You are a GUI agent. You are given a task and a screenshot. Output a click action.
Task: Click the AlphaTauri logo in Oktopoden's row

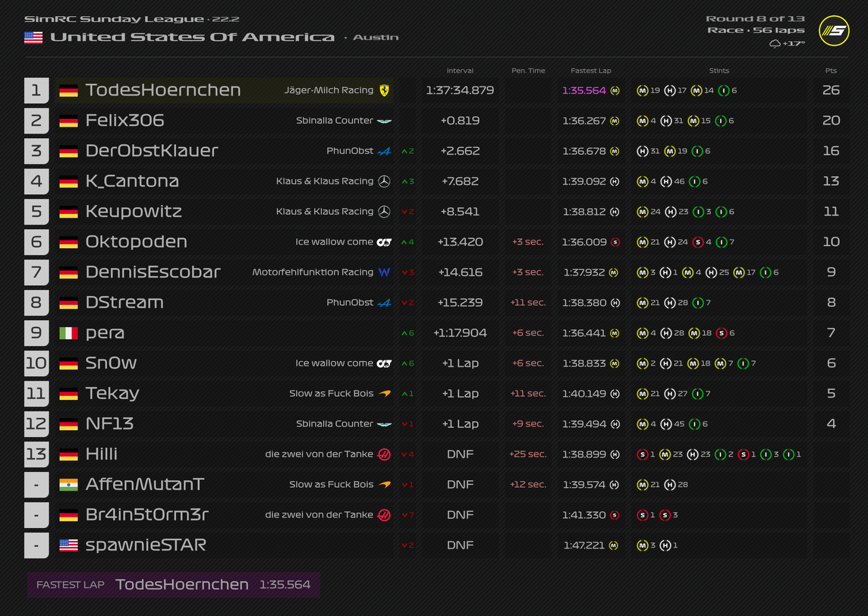coord(385,242)
